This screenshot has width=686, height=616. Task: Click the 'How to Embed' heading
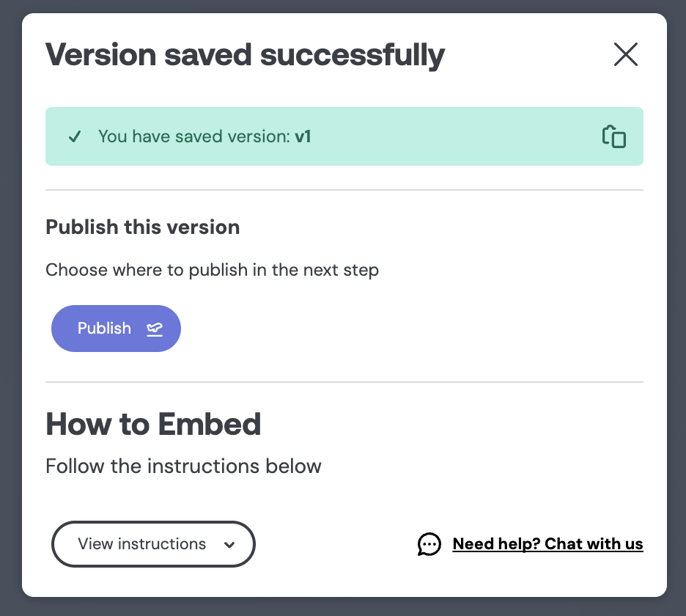click(x=153, y=425)
